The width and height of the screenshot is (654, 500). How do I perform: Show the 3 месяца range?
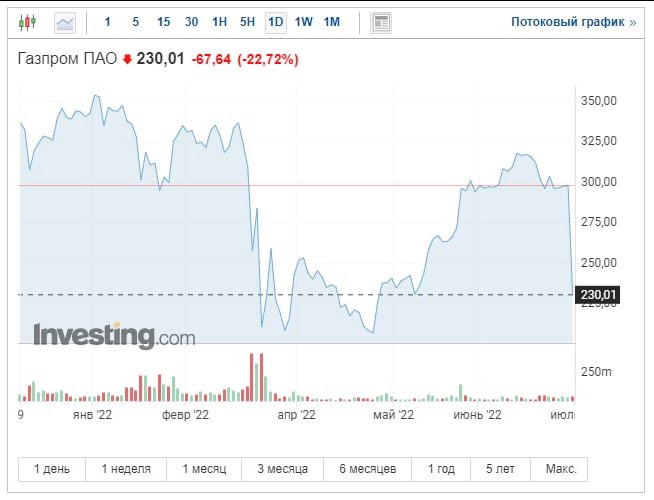282,469
